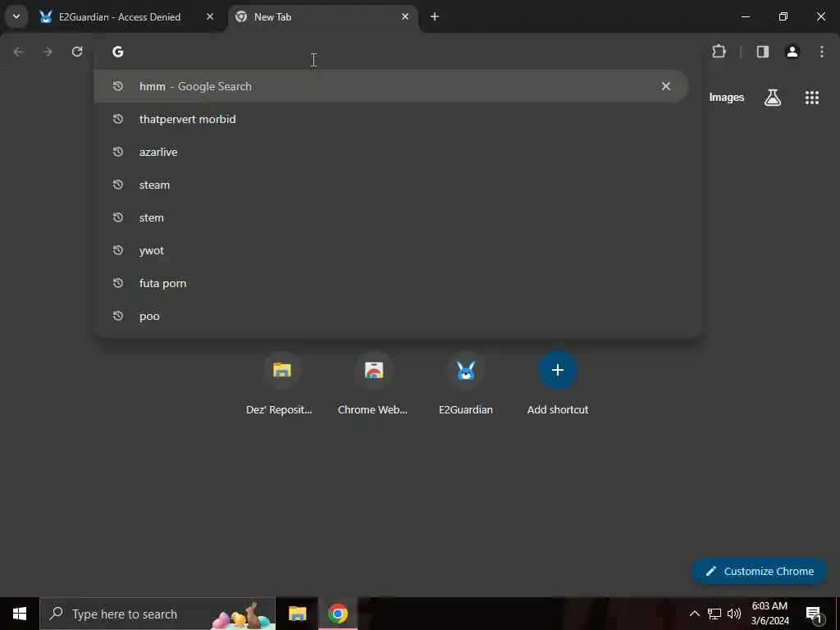Click history icon beside 'poo'
This screenshot has width=840, height=630.
tap(118, 316)
